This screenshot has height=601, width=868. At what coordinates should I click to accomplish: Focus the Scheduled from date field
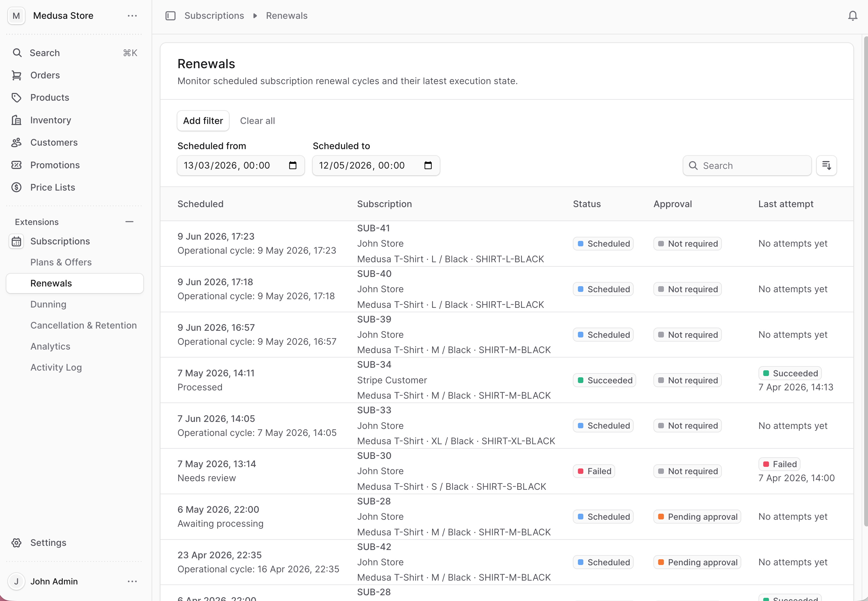[241, 166]
